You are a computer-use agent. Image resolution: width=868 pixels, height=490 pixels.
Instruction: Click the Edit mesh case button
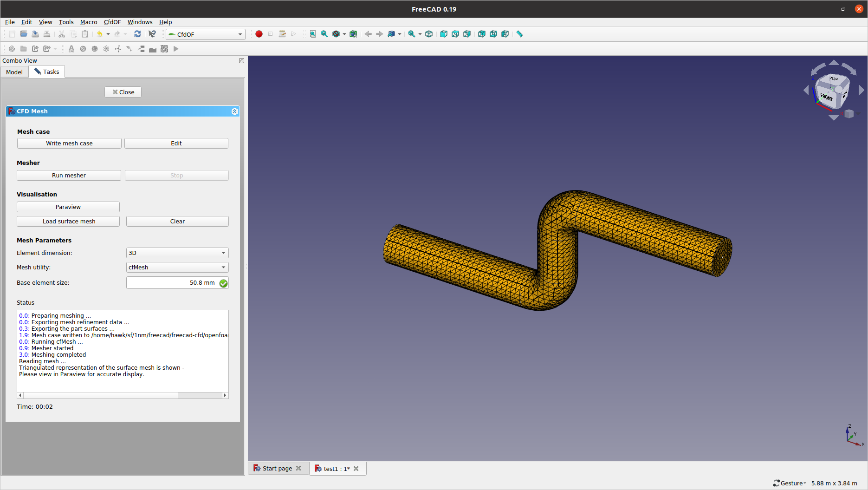coord(176,144)
